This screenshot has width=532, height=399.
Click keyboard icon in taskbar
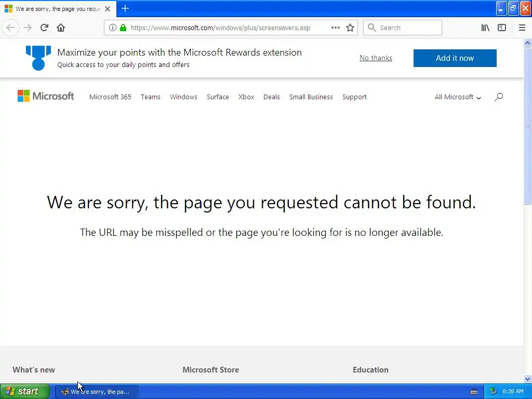pos(474,392)
